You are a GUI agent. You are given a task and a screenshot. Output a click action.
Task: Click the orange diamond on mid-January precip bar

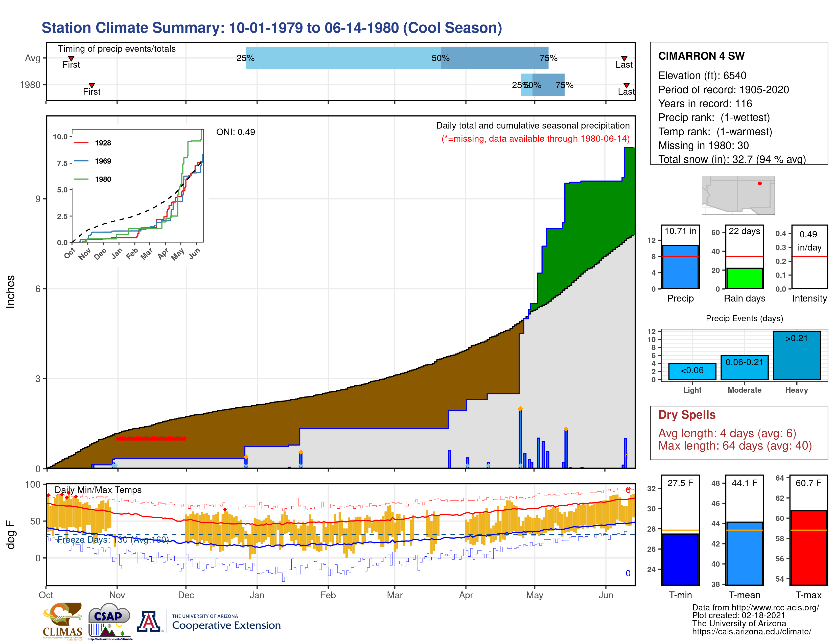coord(301,452)
